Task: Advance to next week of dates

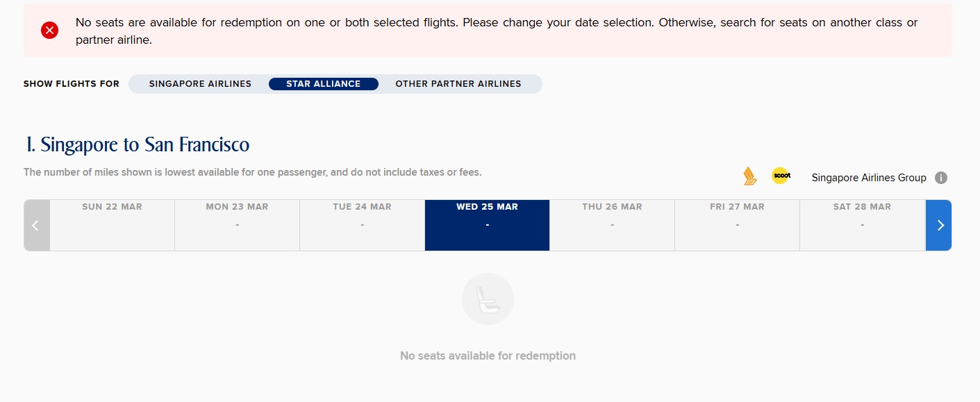Action: click(x=939, y=225)
